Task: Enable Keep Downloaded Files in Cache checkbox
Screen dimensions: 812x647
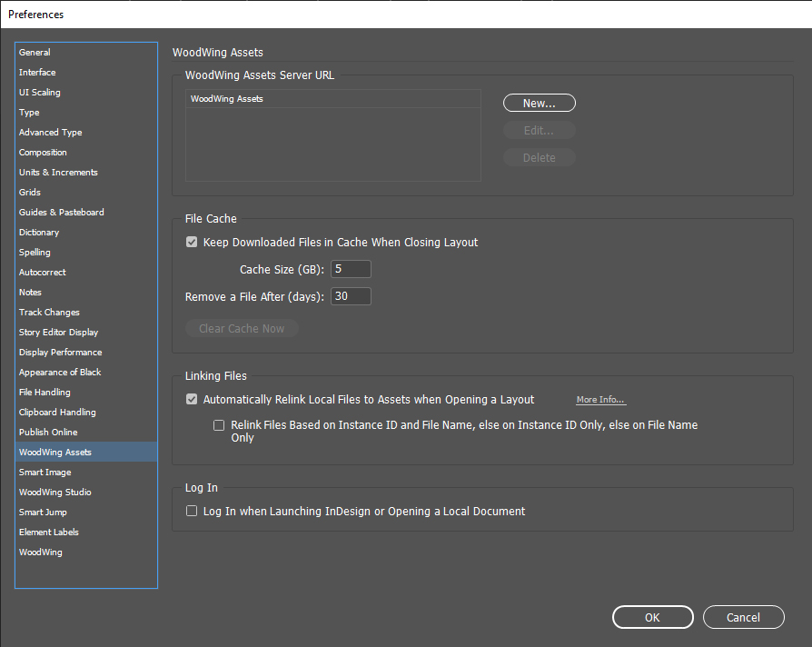Action: click(192, 243)
